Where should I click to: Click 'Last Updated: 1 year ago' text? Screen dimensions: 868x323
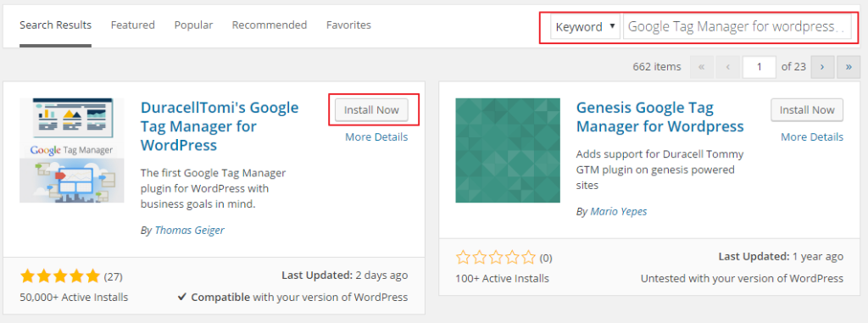click(x=781, y=257)
